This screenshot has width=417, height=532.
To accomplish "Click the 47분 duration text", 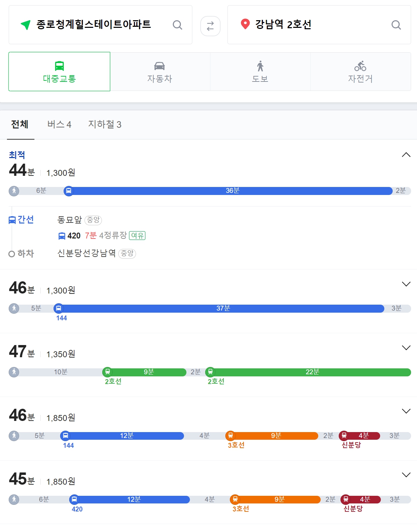I will [22, 352].
